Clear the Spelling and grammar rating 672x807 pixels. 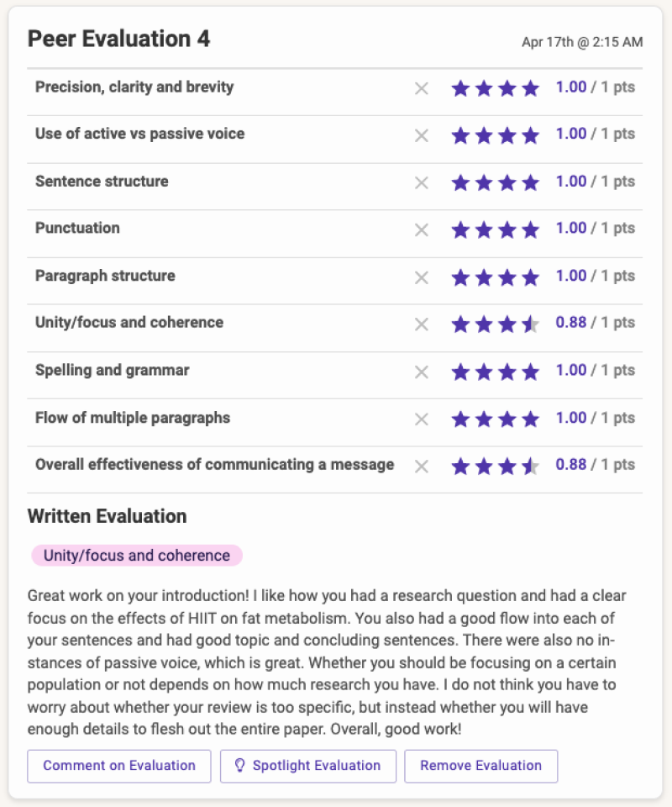click(x=422, y=372)
